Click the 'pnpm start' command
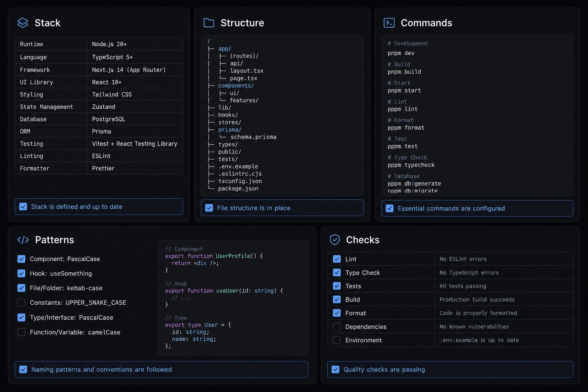This screenshot has height=392, width=588. [x=404, y=90]
